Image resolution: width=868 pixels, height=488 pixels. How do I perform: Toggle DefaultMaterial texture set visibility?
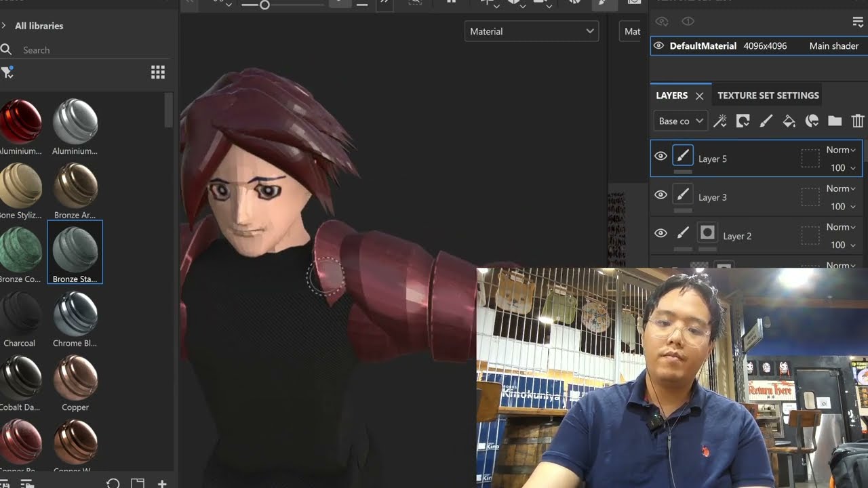[658, 46]
